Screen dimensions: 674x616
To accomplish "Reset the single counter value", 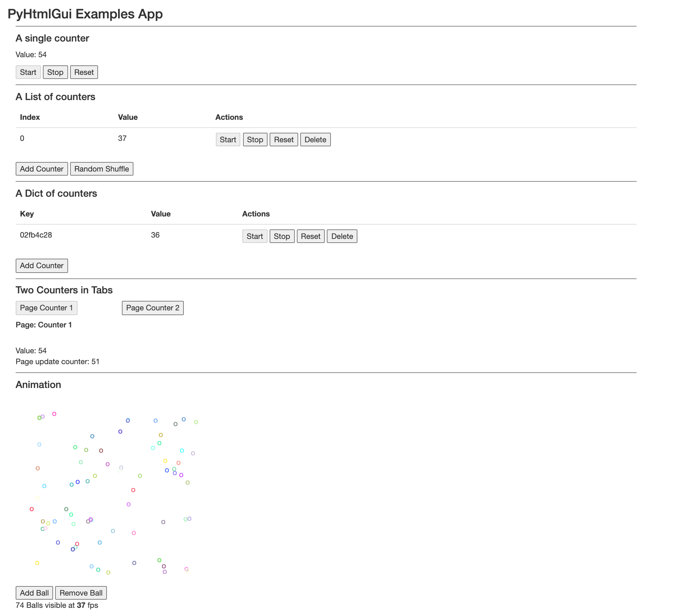I will pyautogui.click(x=84, y=72).
